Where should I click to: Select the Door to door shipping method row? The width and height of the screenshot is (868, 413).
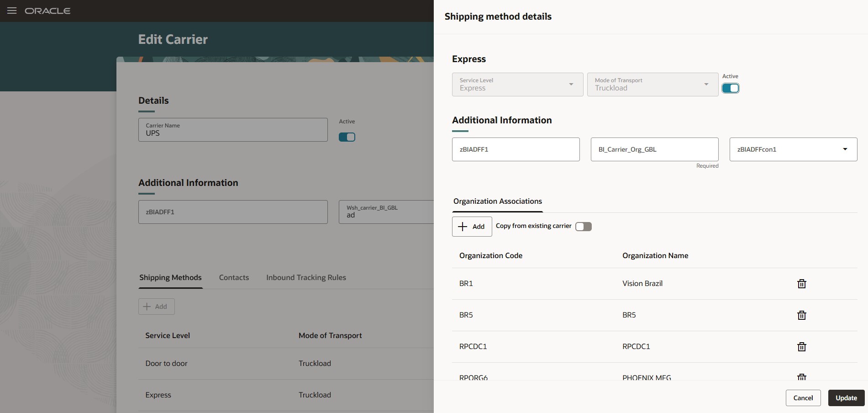286,364
